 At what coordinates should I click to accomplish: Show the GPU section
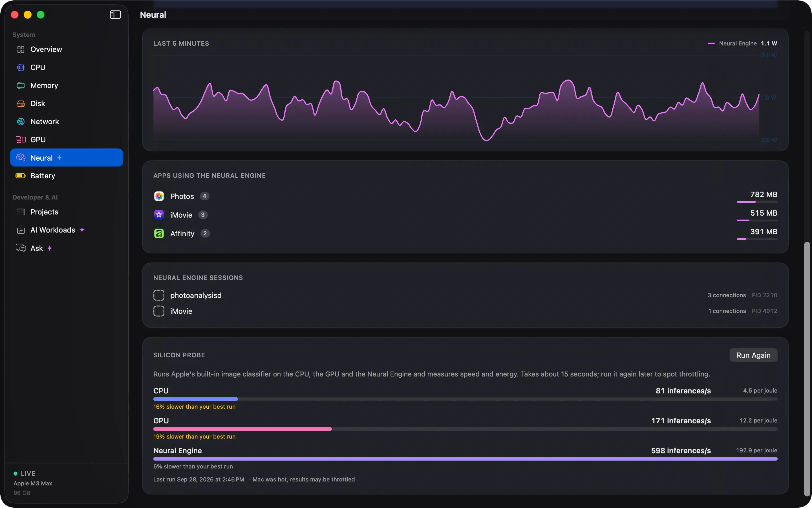(x=67, y=139)
